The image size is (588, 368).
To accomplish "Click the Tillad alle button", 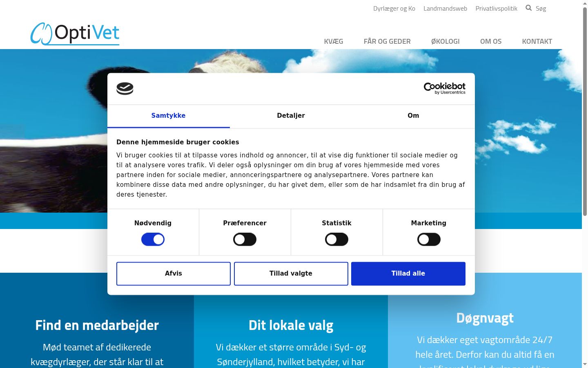I will point(408,274).
